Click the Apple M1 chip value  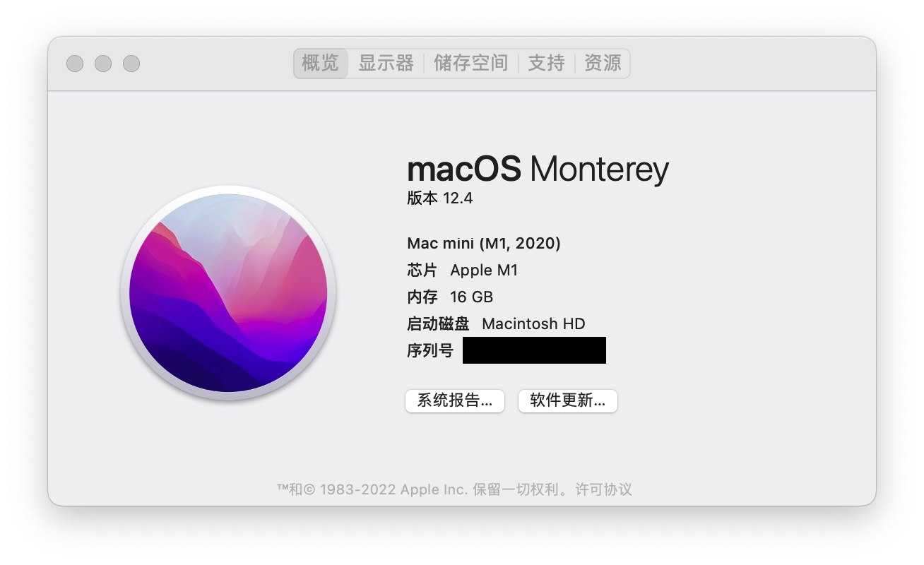[484, 270]
